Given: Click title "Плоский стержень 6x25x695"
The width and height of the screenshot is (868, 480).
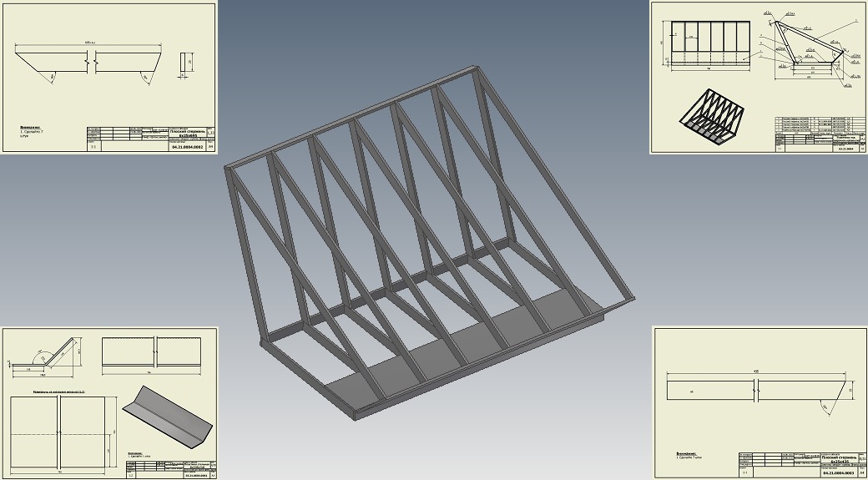Looking at the screenshot, I should pos(186,133).
